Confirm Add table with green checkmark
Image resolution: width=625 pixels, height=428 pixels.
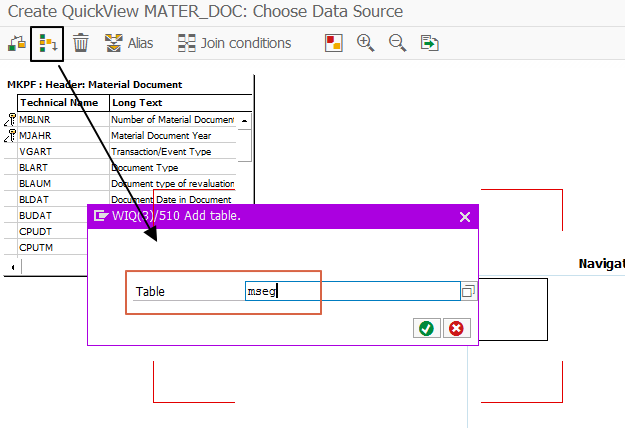point(426,328)
